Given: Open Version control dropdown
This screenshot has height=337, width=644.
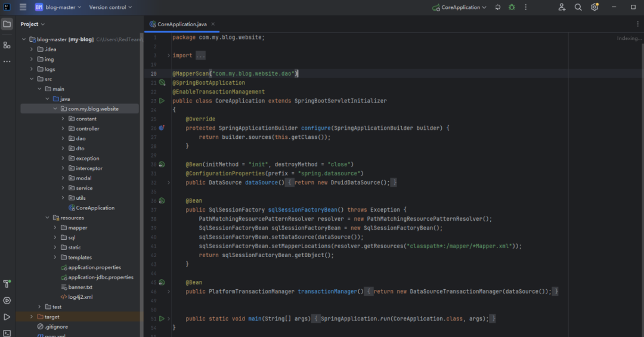Looking at the screenshot, I should 110,7.
